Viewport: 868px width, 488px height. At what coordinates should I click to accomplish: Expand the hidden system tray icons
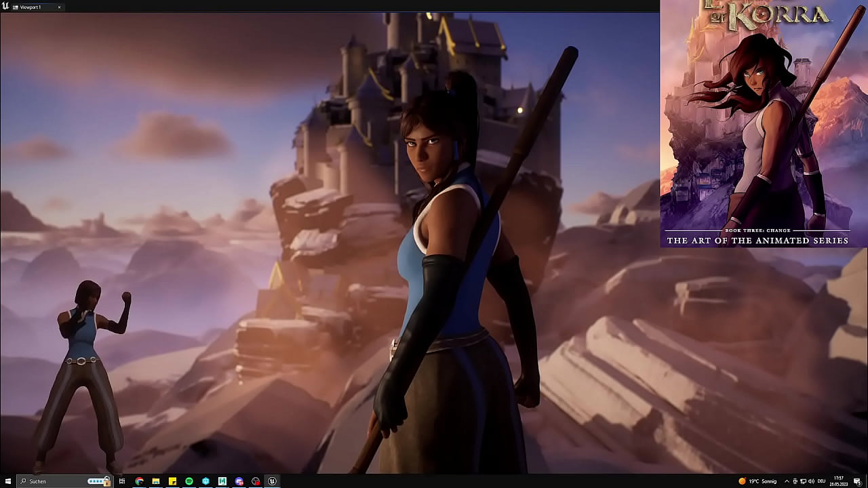coord(787,481)
